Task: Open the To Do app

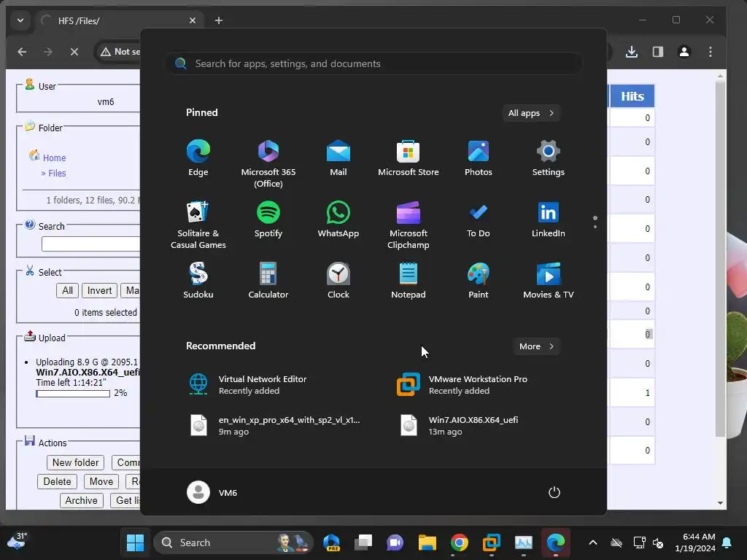Action: tap(479, 219)
